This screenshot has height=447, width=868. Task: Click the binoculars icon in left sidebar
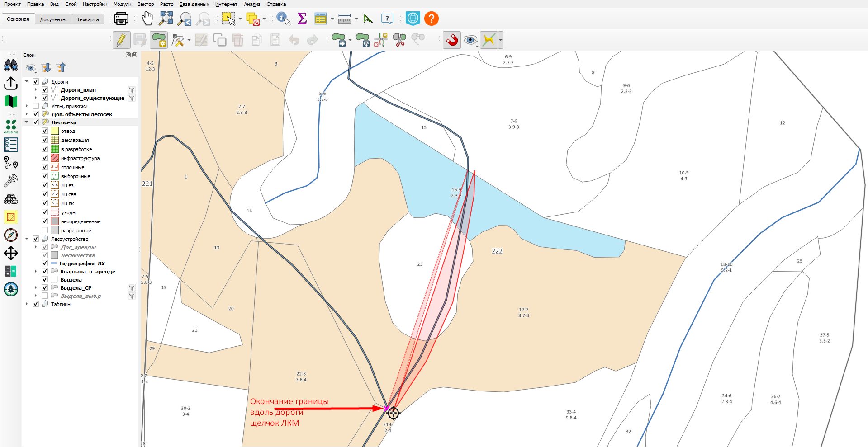tap(11, 65)
